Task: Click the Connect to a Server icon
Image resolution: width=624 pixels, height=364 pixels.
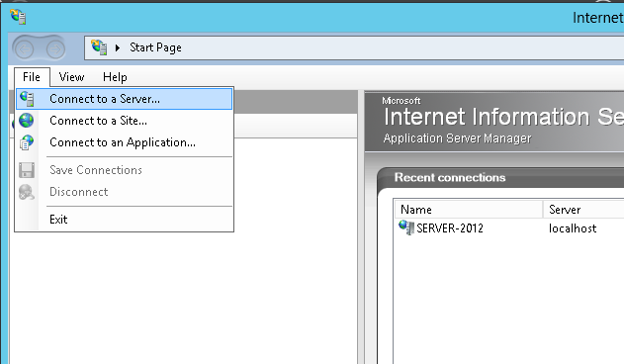Action: 27,98
